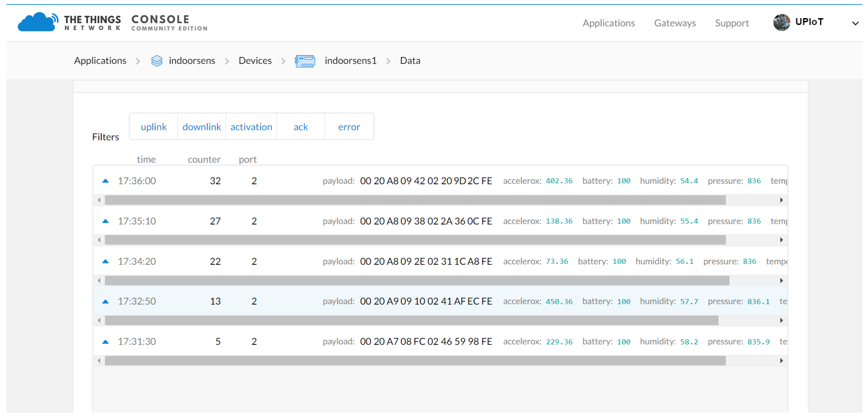The height and width of the screenshot is (418, 868).
Task: Toggle the downlink filter
Action: (x=201, y=127)
